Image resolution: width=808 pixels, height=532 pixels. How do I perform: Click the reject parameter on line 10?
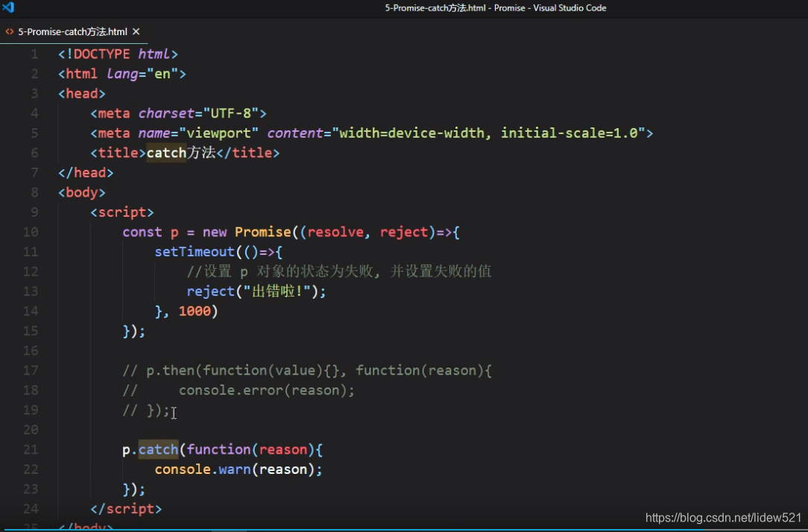[x=404, y=232]
